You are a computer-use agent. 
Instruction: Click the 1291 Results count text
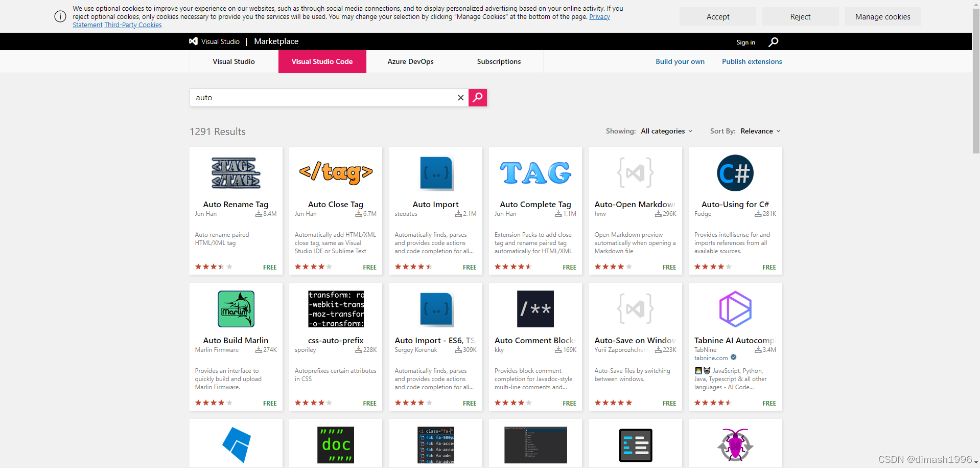[x=218, y=131]
